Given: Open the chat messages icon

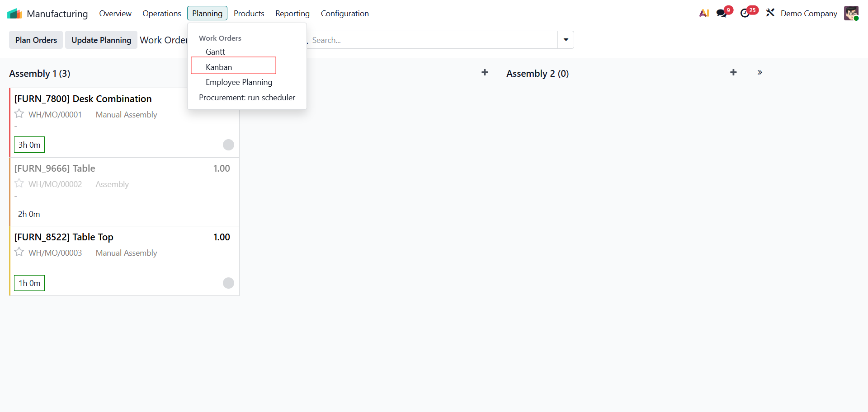Looking at the screenshot, I should (722, 13).
